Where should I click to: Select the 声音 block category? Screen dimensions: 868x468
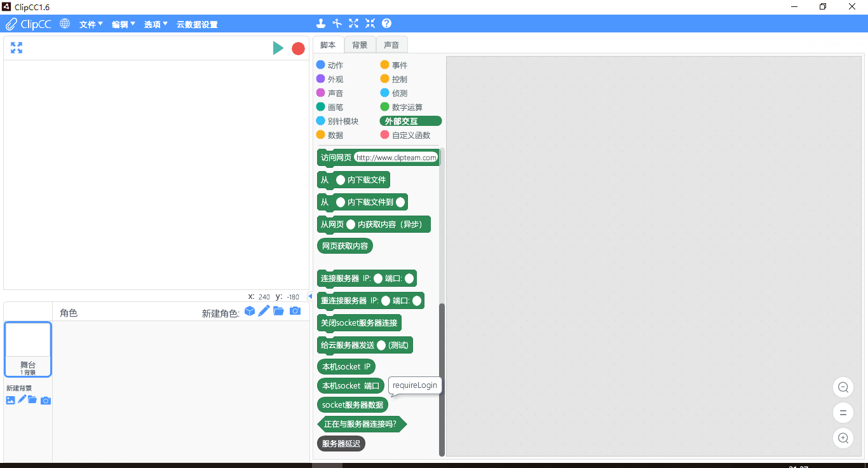pyautogui.click(x=330, y=93)
